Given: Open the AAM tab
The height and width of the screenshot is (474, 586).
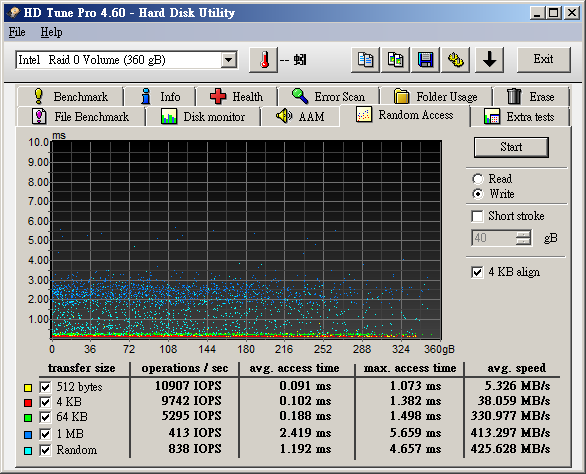Looking at the screenshot, I should click(x=300, y=117).
